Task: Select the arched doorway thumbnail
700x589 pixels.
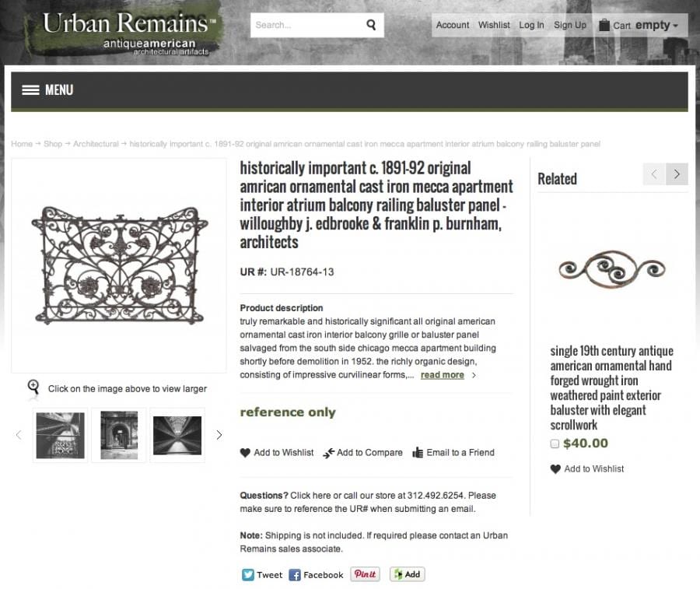Action: (119, 435)
